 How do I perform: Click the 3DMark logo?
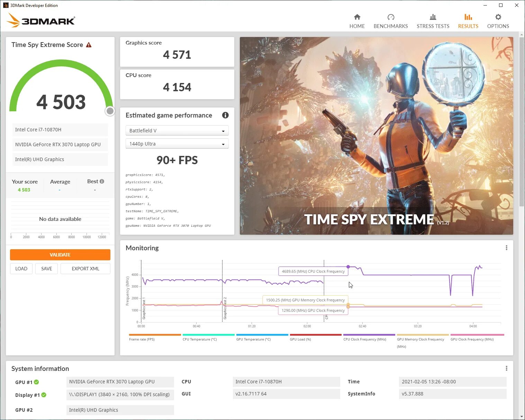[41, 20]
